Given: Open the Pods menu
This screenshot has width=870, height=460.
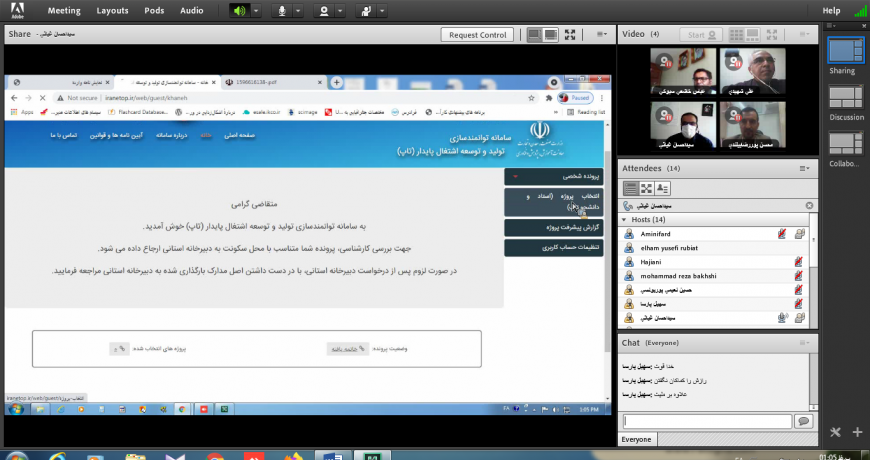Looking at the screenshot, I should (154, 11).
